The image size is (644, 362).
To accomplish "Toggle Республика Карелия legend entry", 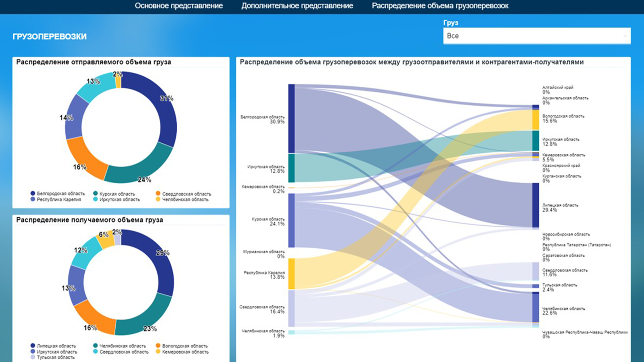I will 56,200.
